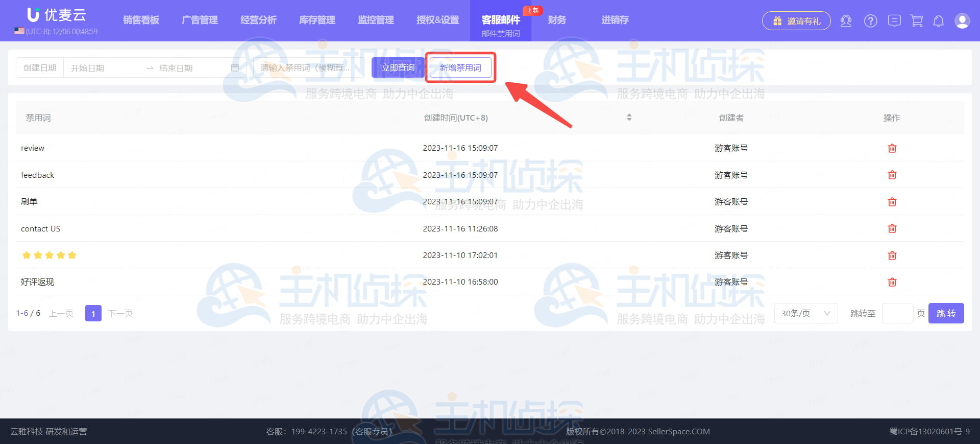Click the '2023-11-16 11:26:08' timestamp
Screen dimensions: 980x444
click(x=460, y=228)
